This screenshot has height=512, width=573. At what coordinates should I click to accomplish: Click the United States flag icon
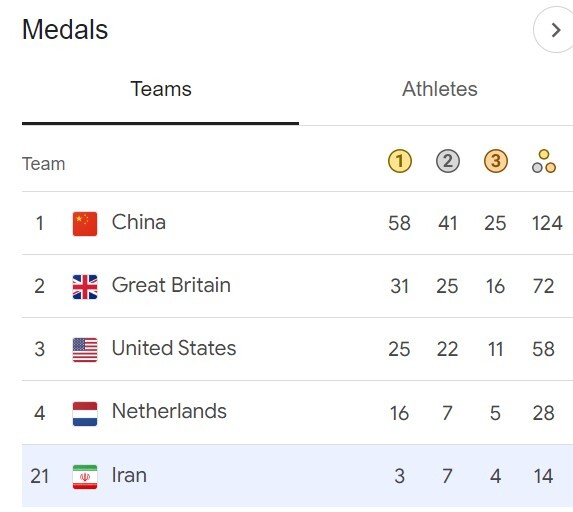[x=85, y=350]
